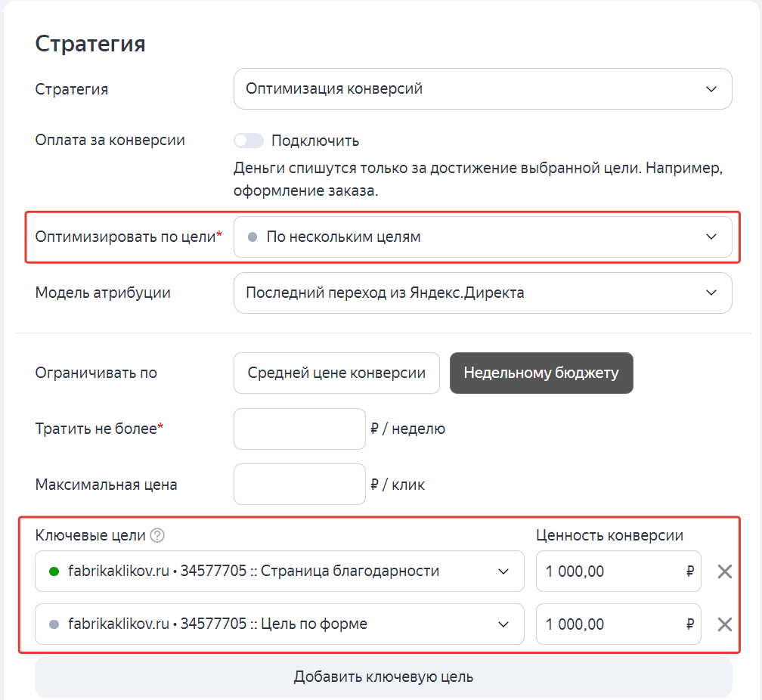
Task: Switch to the Недельному бюджету option
Action: point(541,373)
